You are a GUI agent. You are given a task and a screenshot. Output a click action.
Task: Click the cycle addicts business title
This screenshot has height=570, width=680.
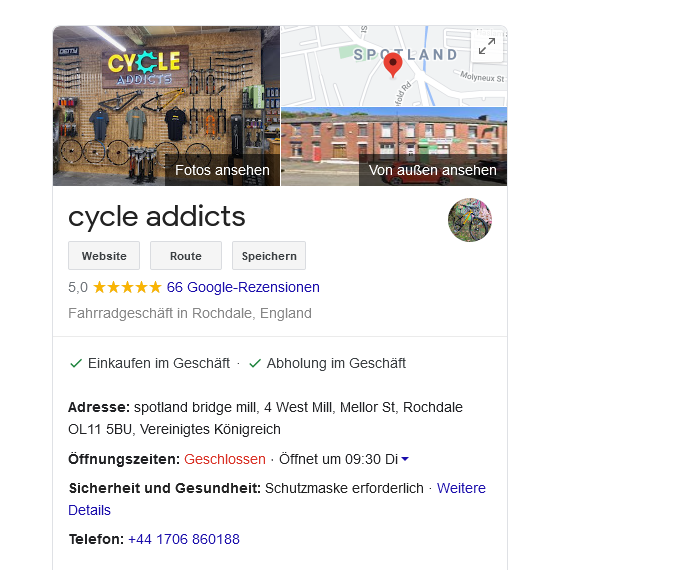click(x=157, y=216)
